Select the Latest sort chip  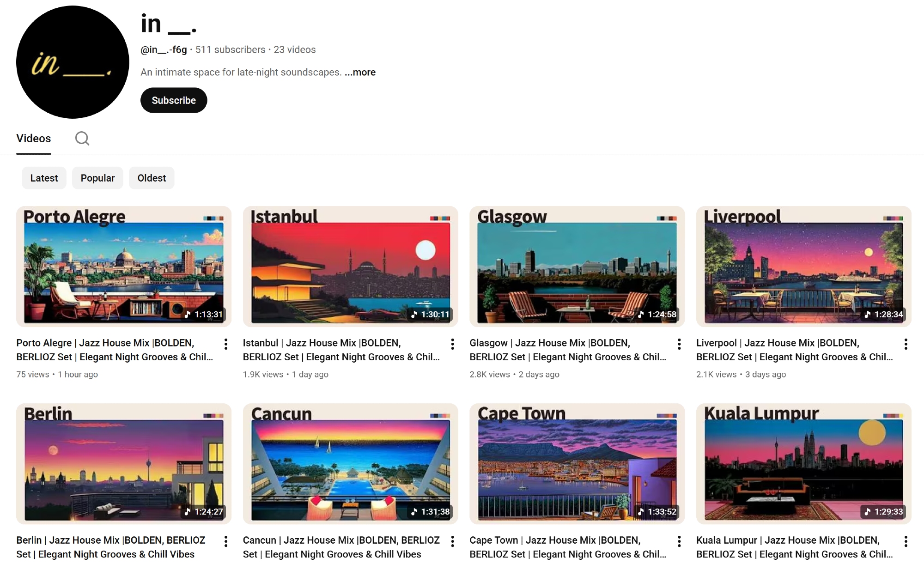click(x=44, y=178)
